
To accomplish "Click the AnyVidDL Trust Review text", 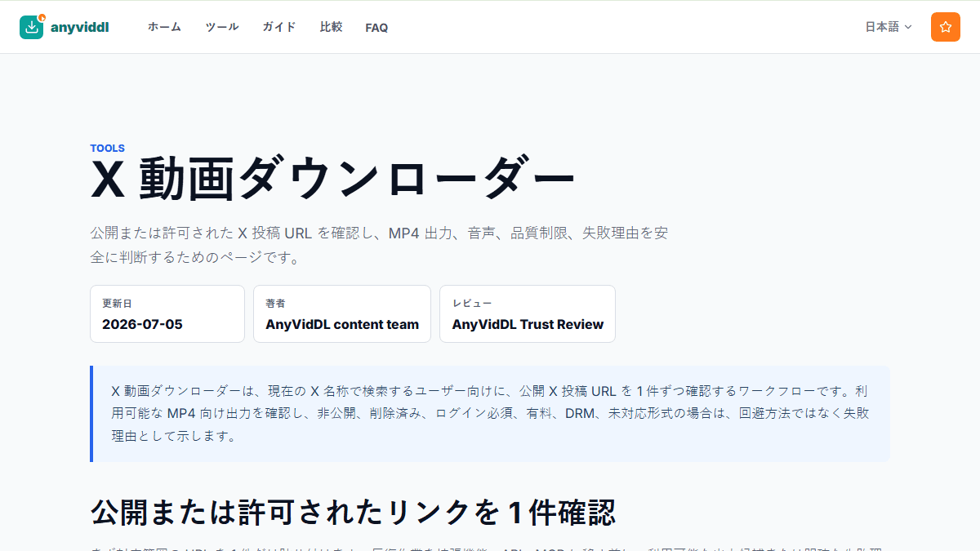I will click(528, 324).
